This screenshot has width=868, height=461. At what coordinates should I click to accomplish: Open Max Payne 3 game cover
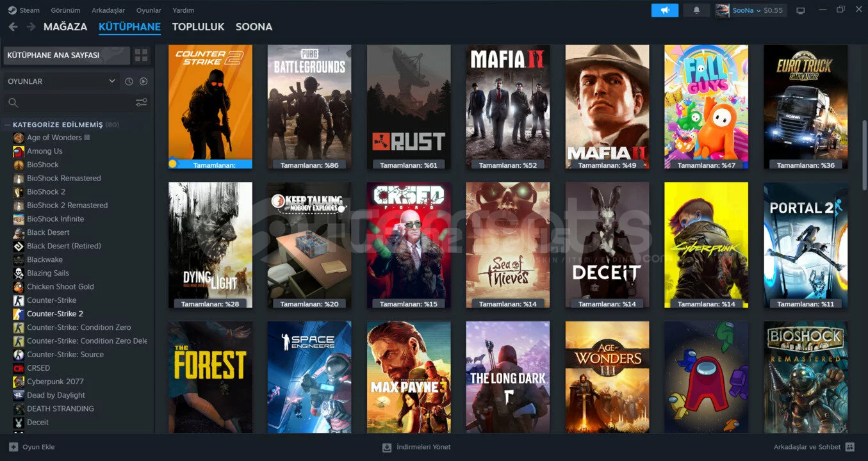coord(409,377)
